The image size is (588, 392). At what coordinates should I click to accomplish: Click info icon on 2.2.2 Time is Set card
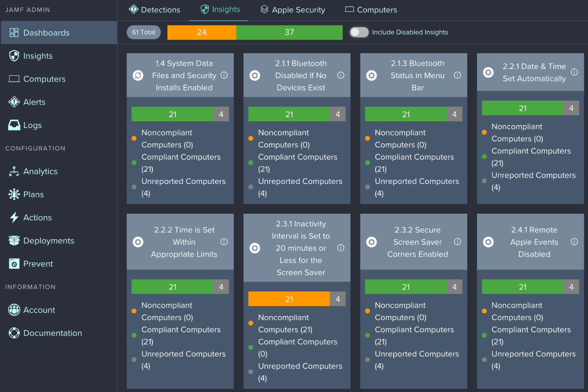coord(224,242)
